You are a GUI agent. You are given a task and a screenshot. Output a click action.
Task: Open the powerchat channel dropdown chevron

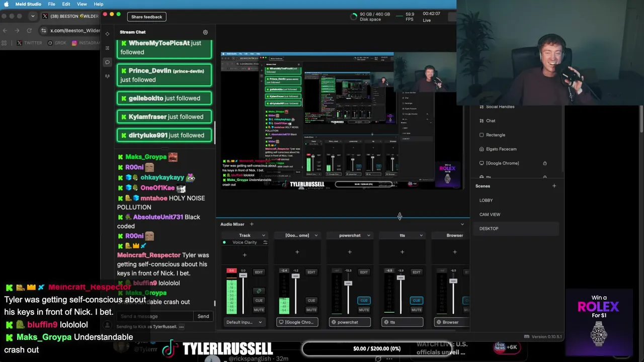click(368, 235)
